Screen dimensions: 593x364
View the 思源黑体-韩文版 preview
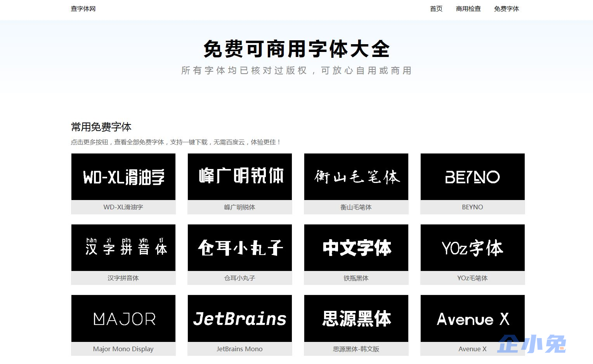pyautogui.click(x=356, y=319)
